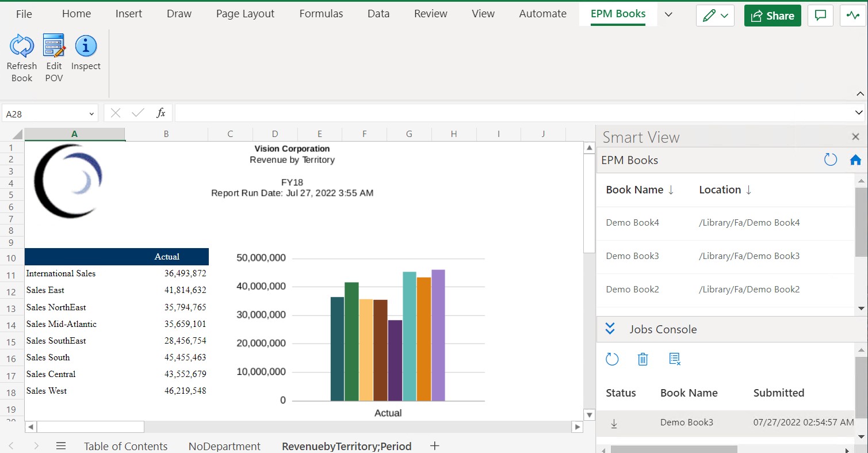
Task: Refresh the EPM Books list icon
Action: (830, 160)
